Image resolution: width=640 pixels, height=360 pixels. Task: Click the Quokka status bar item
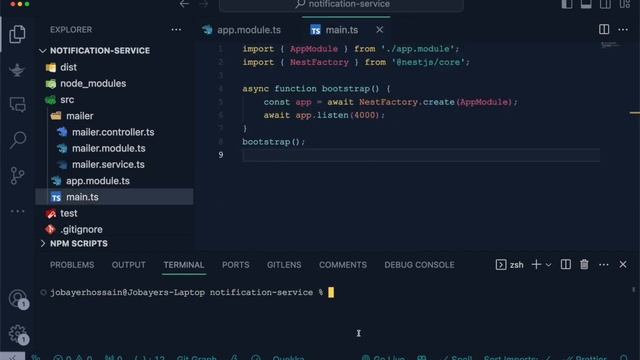(x=288, y=357)
